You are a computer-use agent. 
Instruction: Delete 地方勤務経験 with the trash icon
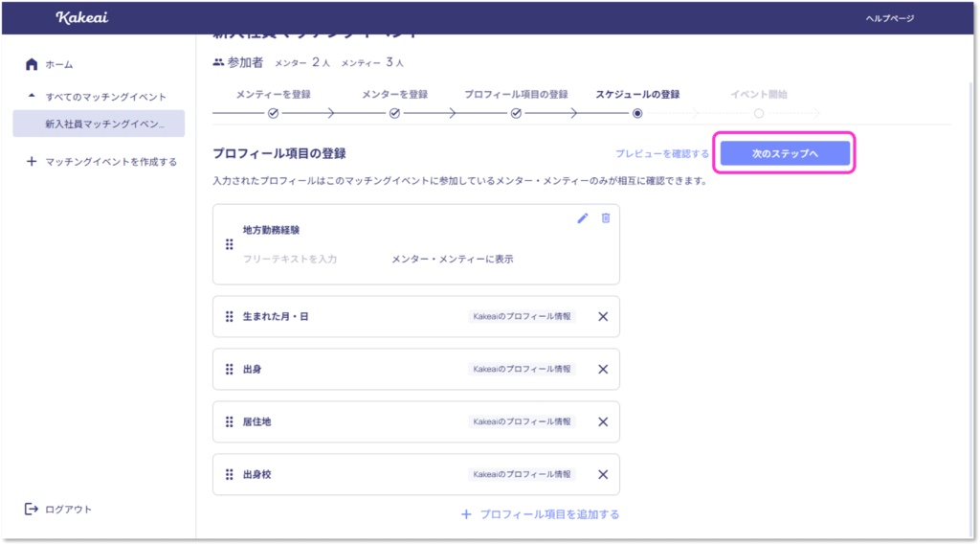[x=605, y=218]
